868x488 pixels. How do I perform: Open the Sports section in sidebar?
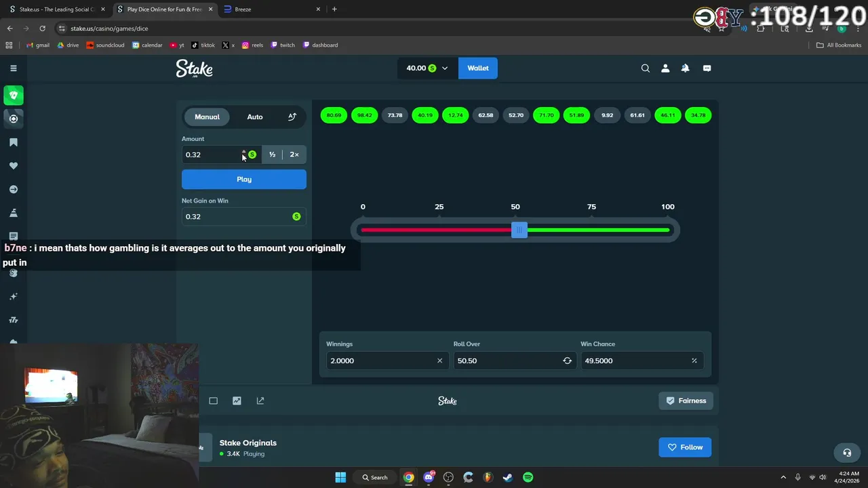click(x=14, y=119)
